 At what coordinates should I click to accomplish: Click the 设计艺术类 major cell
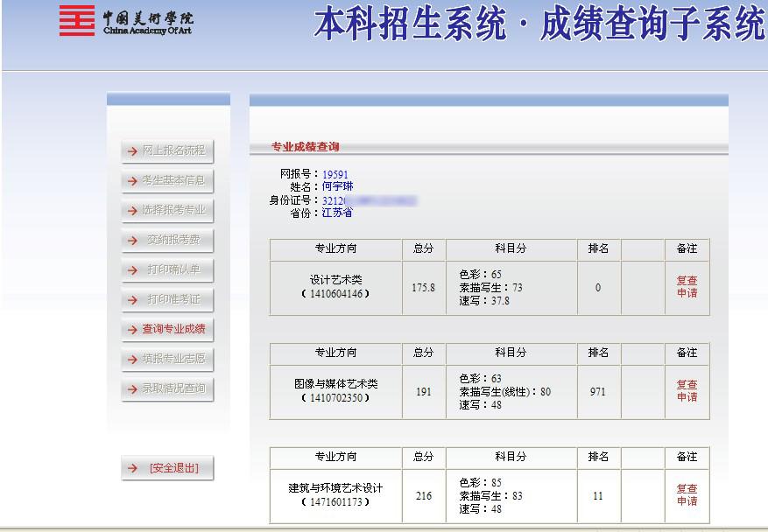[336, 288]
